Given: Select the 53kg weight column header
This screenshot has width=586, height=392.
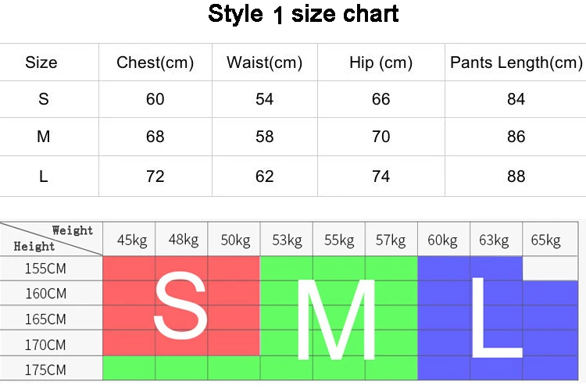Looking at the screenshot, I should (x=286, y=240).
